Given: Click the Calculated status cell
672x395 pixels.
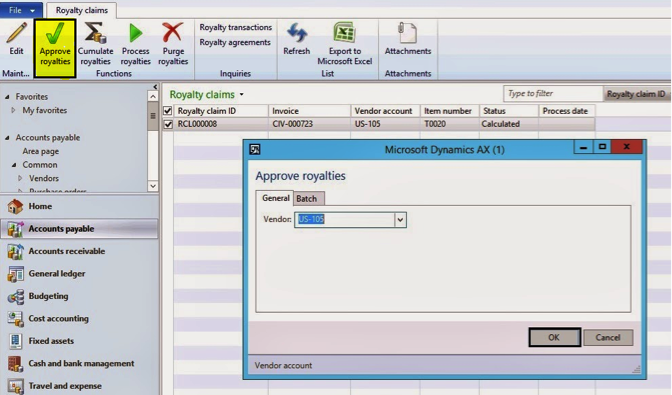Looking at the screenshot, I should point(509,124).
